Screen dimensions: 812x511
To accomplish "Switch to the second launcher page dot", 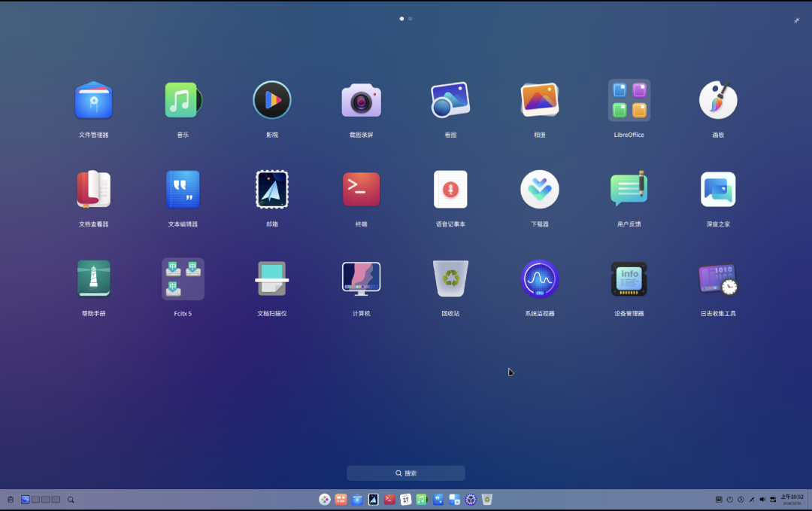I will pyautogui.click(x=412, y=19).
